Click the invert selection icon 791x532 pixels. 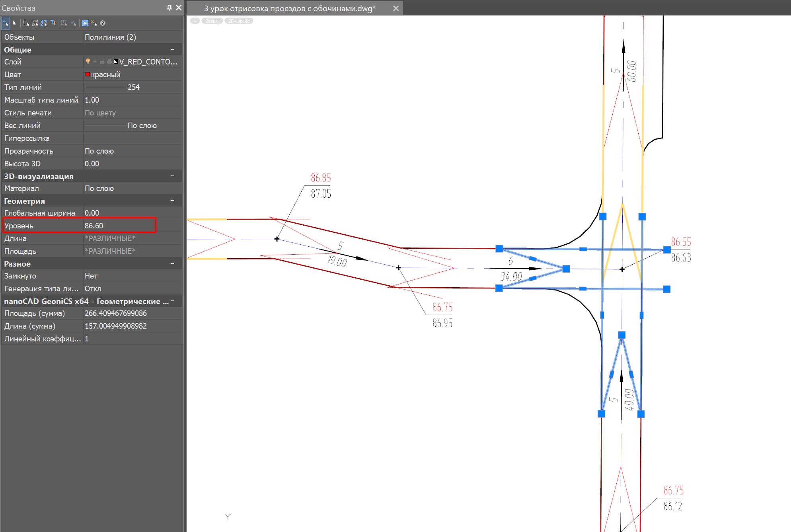click(44, 23)
